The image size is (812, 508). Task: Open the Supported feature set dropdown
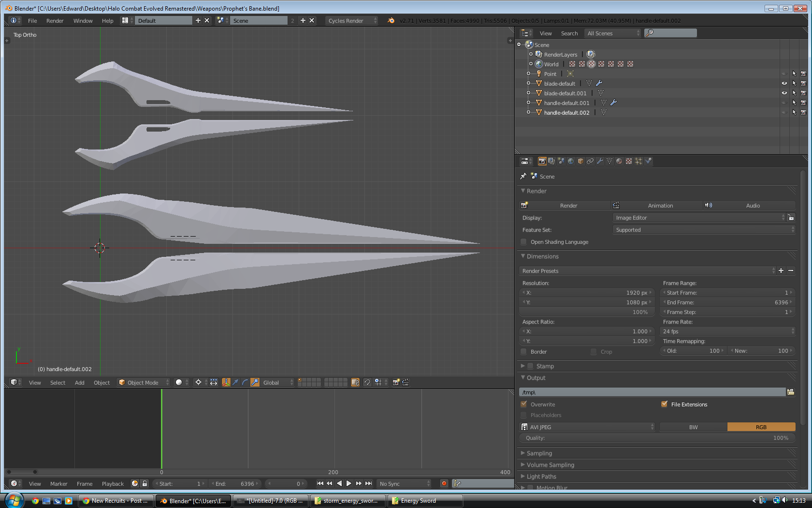pos(704,230)
